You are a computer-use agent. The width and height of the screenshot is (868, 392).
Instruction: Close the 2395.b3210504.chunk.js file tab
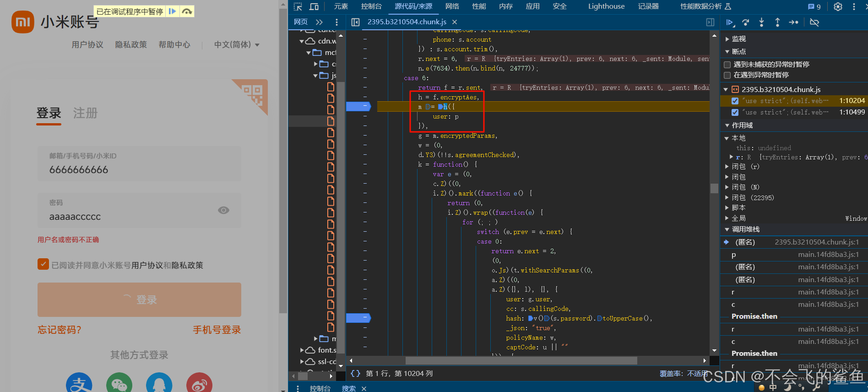click(x=455, y=22)
